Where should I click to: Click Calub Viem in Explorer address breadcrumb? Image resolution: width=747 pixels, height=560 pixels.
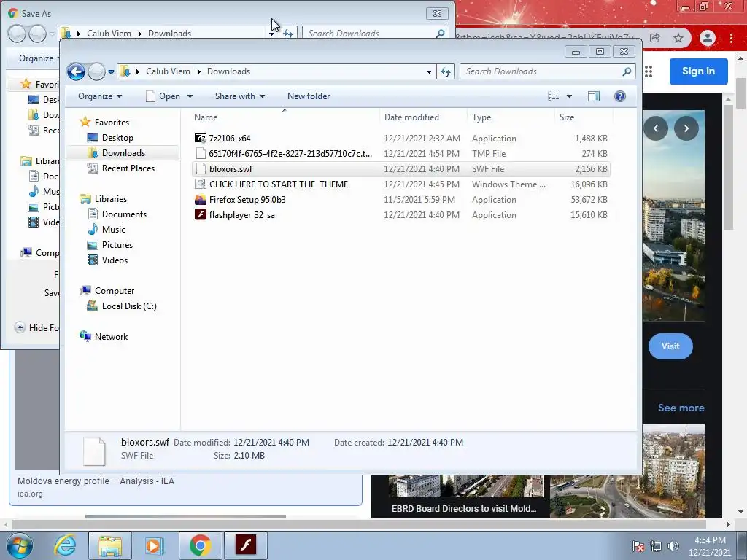tap(168, 71)
